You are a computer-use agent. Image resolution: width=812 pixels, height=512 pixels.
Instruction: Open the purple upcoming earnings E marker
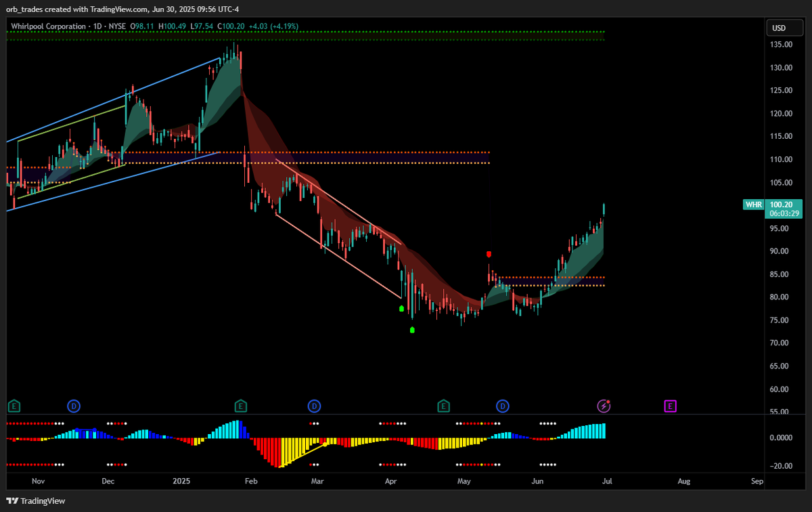point(670,406)
